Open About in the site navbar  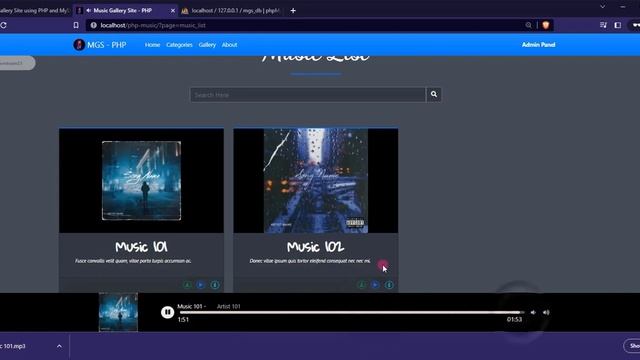(229, 45)
